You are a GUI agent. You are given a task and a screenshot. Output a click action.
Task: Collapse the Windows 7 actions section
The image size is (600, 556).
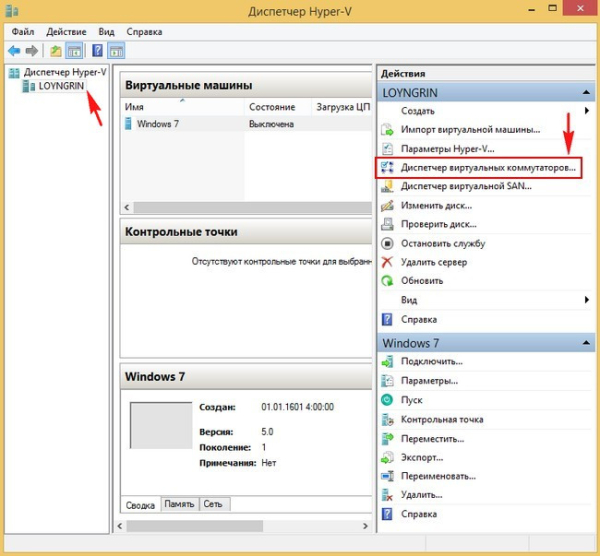coord(586,343)
